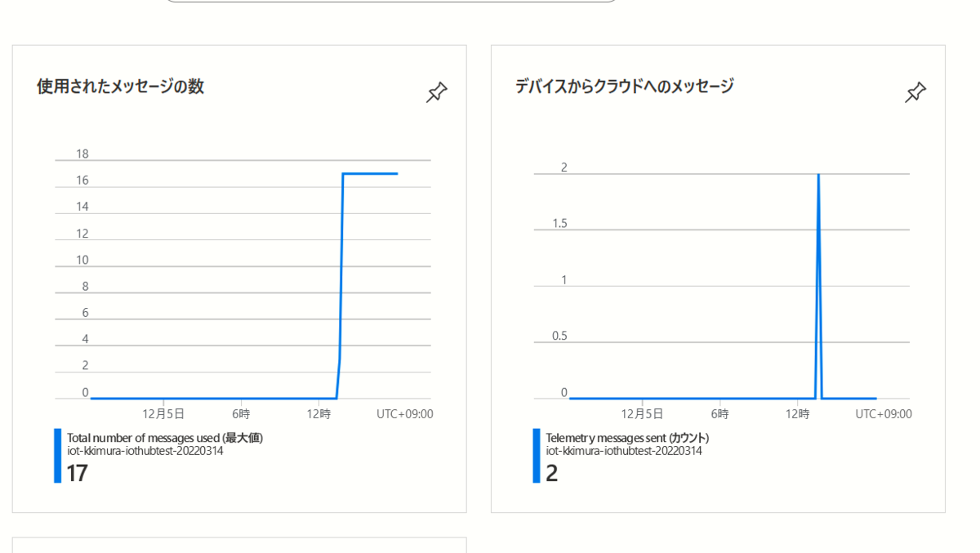This screenshot has height=553, width=980.
Task: Click the 6時 axis label on telemetry chart
Action: [719, 414]
